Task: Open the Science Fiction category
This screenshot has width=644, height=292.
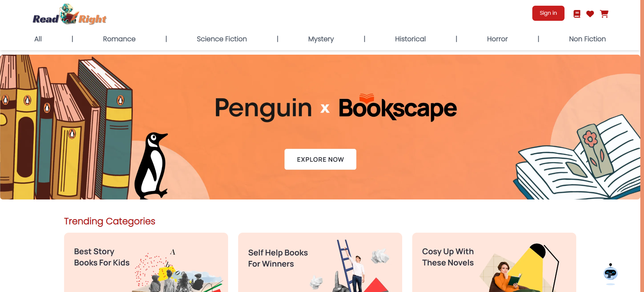Action: pos(222,39)
